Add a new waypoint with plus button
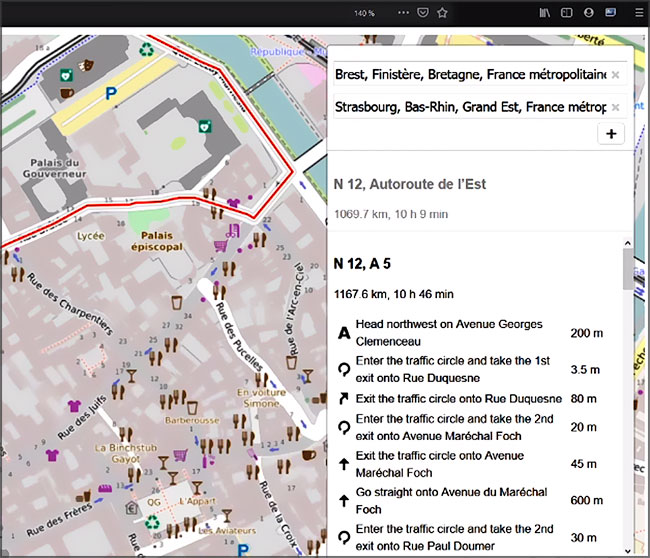The image size is (650, 558). [x=611, y=134]
